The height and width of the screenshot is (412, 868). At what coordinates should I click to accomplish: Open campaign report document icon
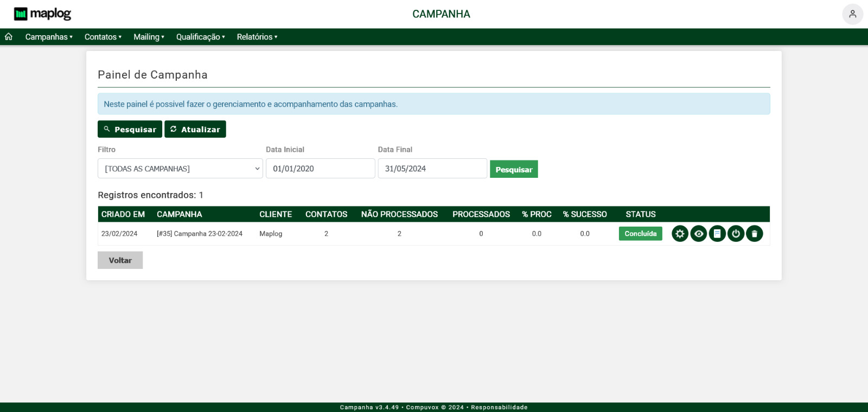click(x=717, y=234)
